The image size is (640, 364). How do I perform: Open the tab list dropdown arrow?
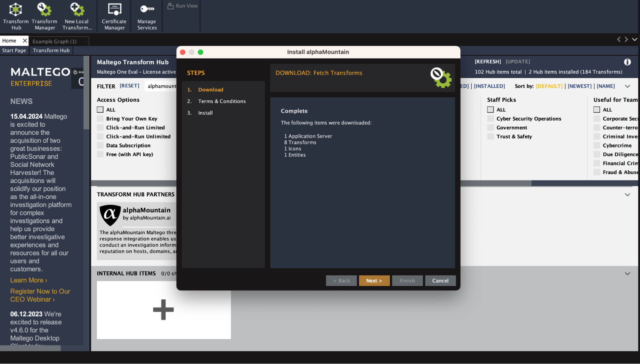[634, 39]
